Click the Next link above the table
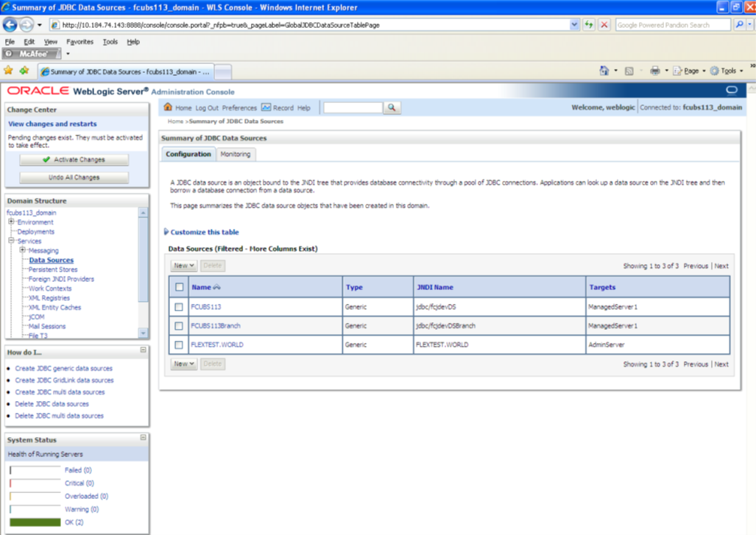Viewport: 756px width, 535px height. pyautogui.click(x=721, y=266)
